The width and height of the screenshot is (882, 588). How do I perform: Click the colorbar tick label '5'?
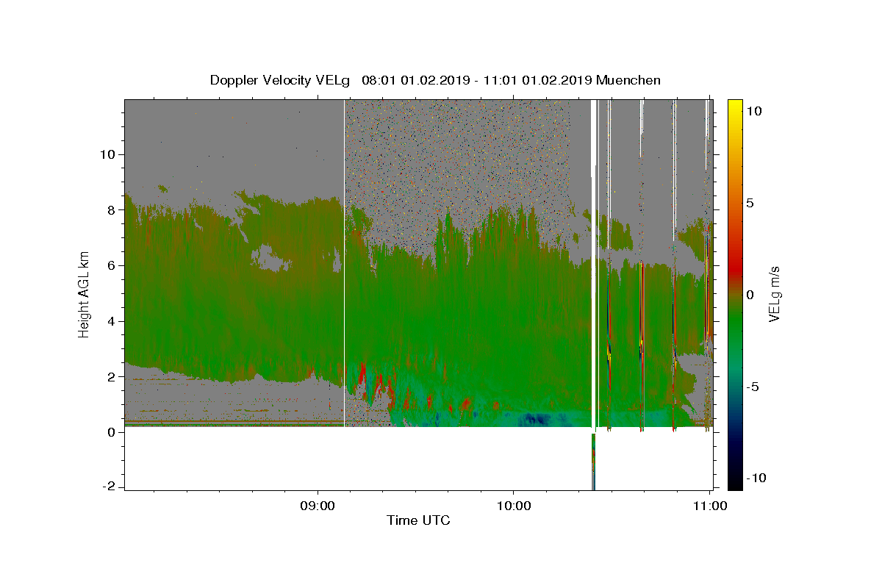point(750,203)
